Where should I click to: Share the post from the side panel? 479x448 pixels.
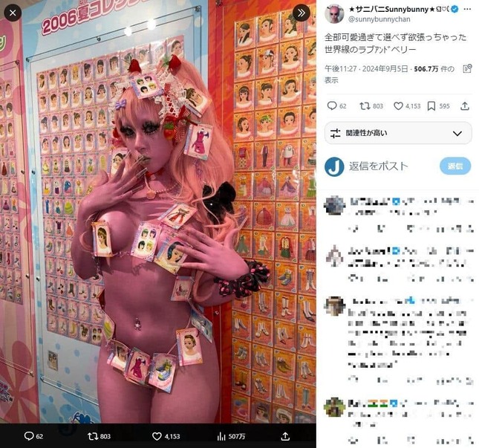[x=465, y=106]
